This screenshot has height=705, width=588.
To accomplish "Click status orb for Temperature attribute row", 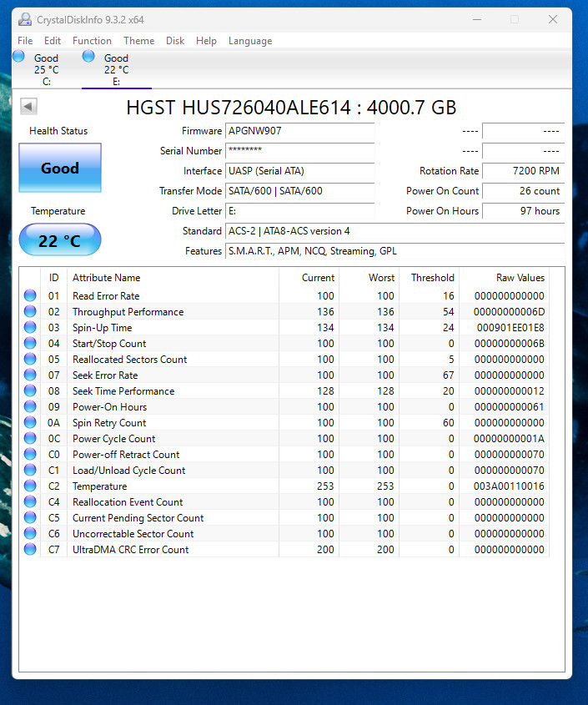I will tap(30, 486).
